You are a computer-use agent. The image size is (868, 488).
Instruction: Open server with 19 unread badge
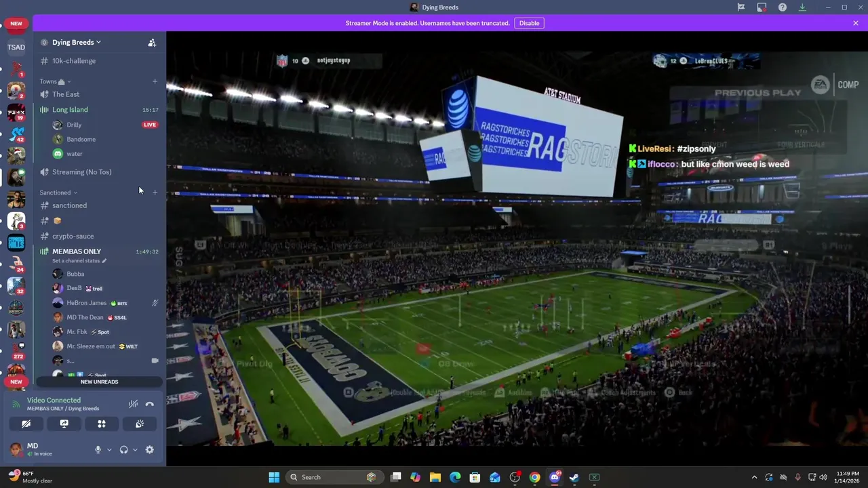click(16, 111)
